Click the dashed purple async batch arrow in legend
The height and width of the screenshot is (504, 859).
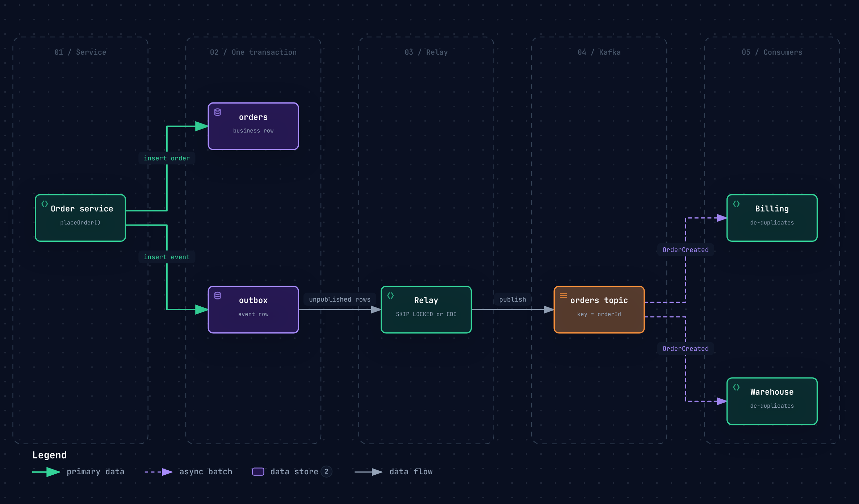(159, 472)
